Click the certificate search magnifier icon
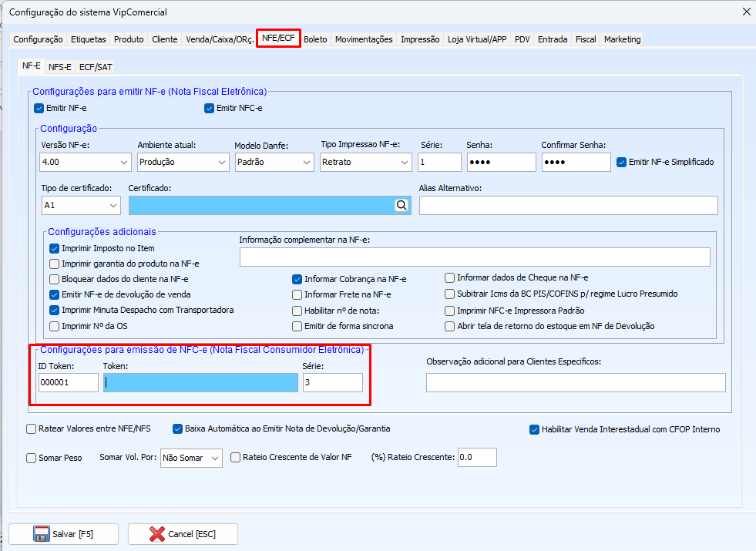756x551 pixels. 401,205
